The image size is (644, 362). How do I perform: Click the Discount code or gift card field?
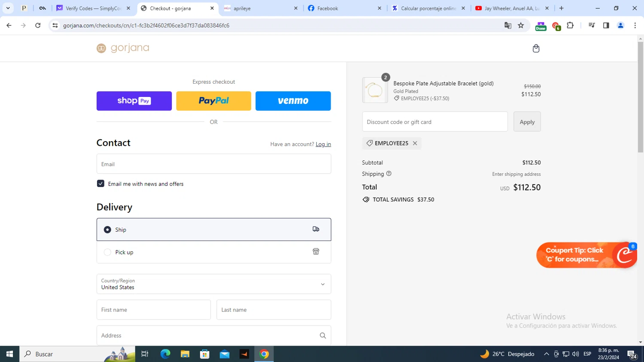pyautogui.click(x=435, y=122)
